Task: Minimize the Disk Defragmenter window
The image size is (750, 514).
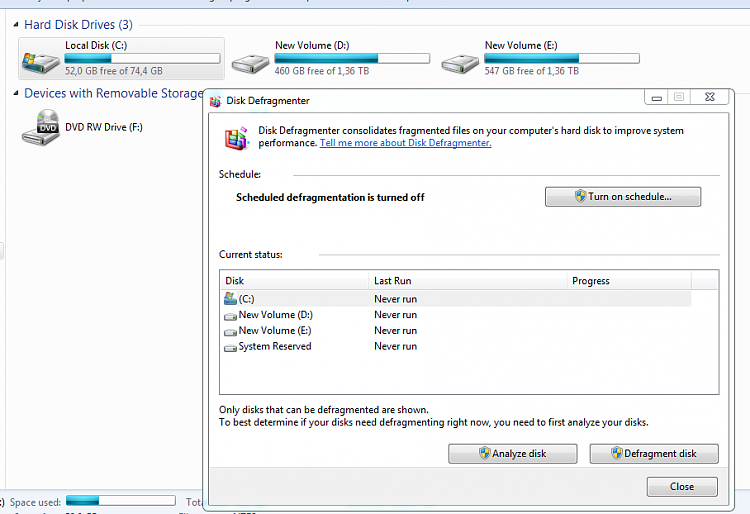Action: coord(657,97)
